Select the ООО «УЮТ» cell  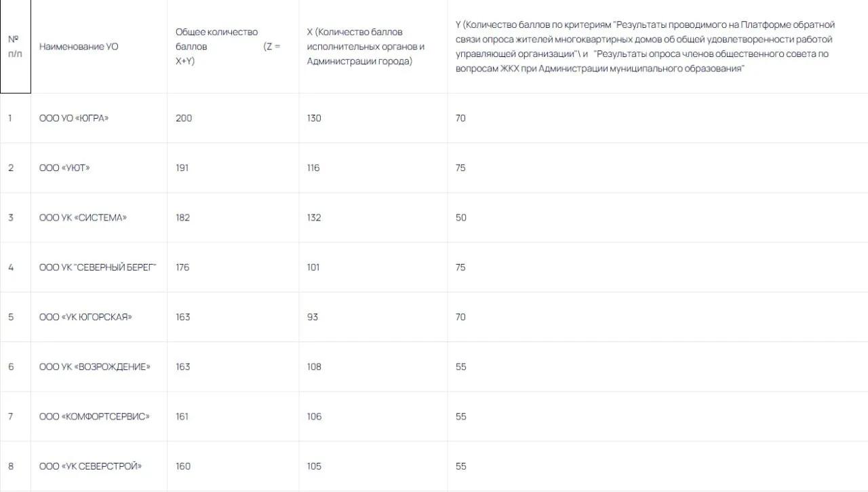point(64,168)
